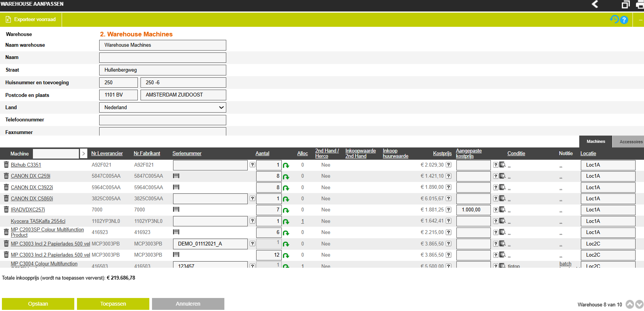Switch to the Accessoires tab
The width and height of the screenshot is (644, 311).
pyautogui.click(x=631, y=142)
